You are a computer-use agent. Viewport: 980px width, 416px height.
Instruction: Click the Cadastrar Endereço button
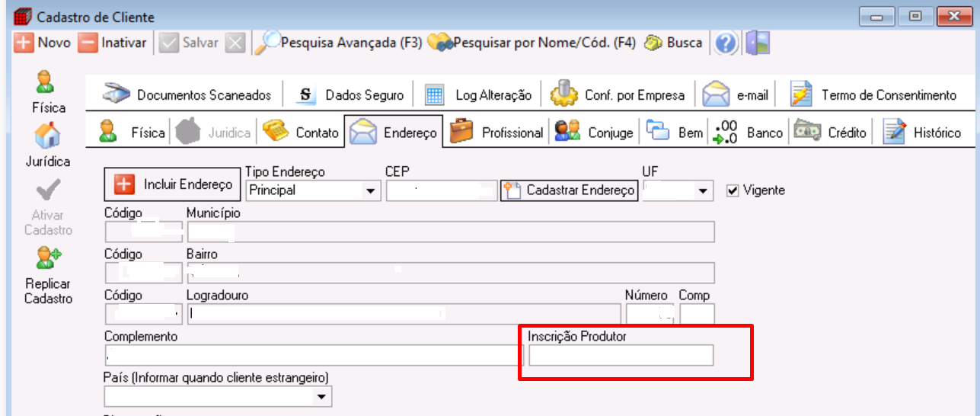(x=569, y=190)
